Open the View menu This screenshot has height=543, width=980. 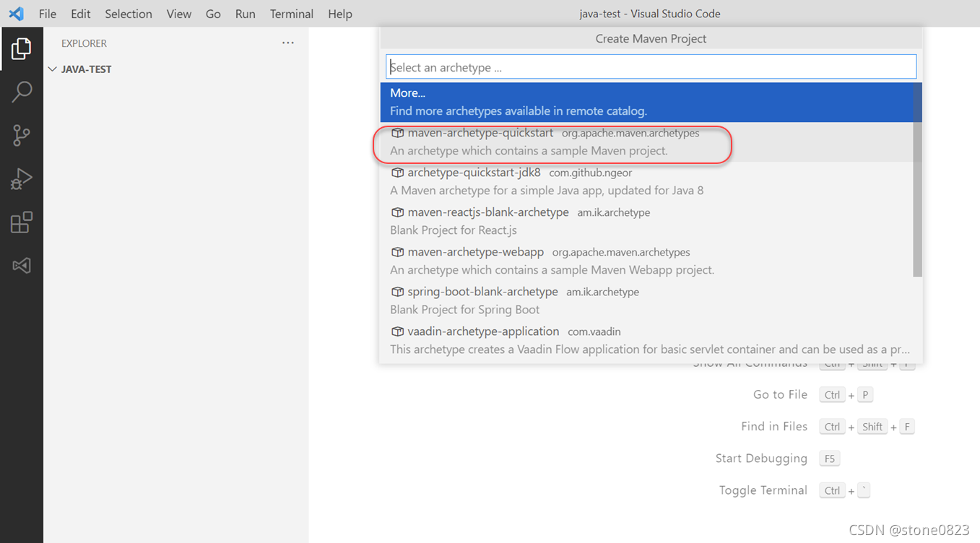179,14
